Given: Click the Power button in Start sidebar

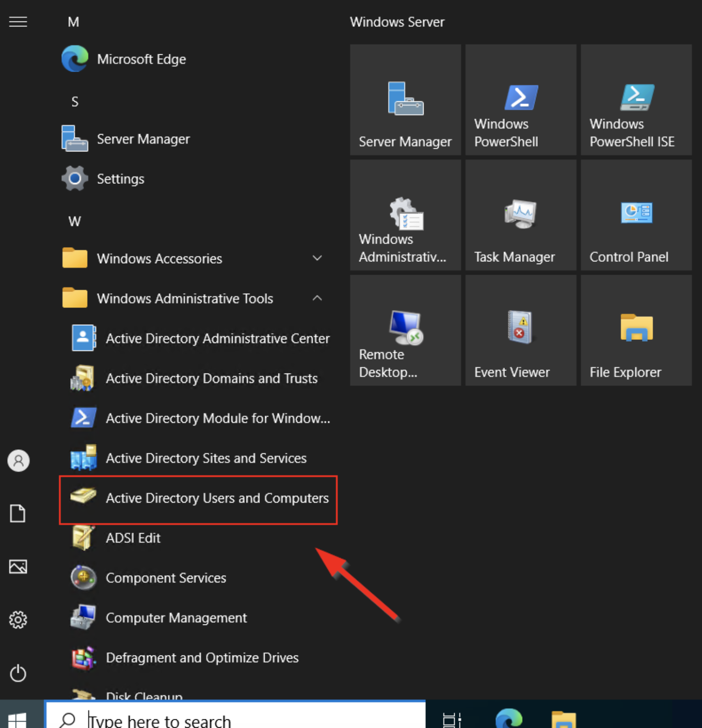Looking at the screenshot, I should pos(18,673).
